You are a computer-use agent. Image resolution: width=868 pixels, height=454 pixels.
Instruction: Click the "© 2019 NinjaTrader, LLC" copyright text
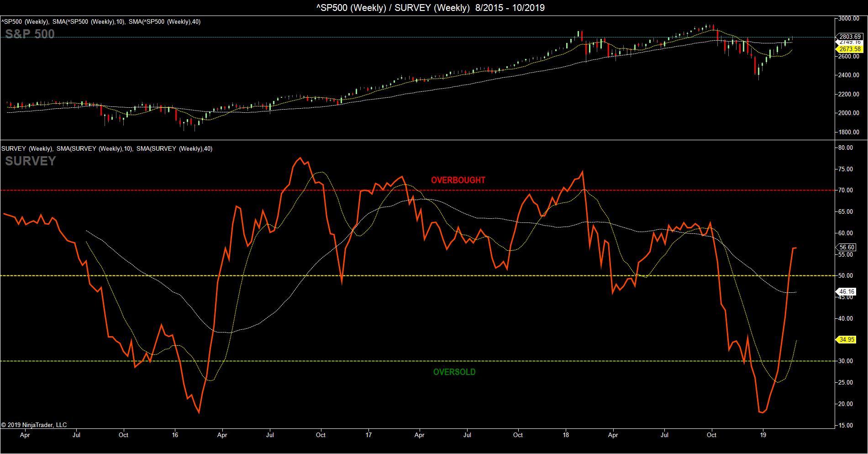[34, 425]
